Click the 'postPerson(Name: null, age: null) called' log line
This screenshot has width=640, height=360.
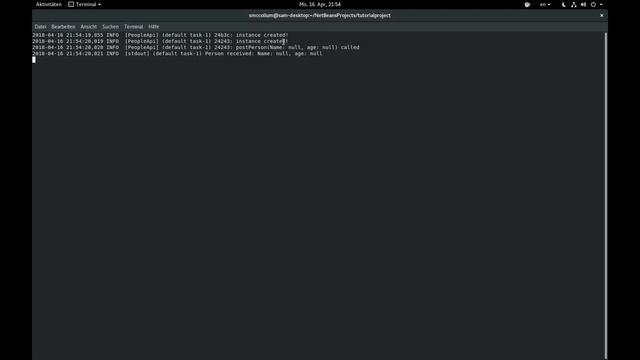196,47
